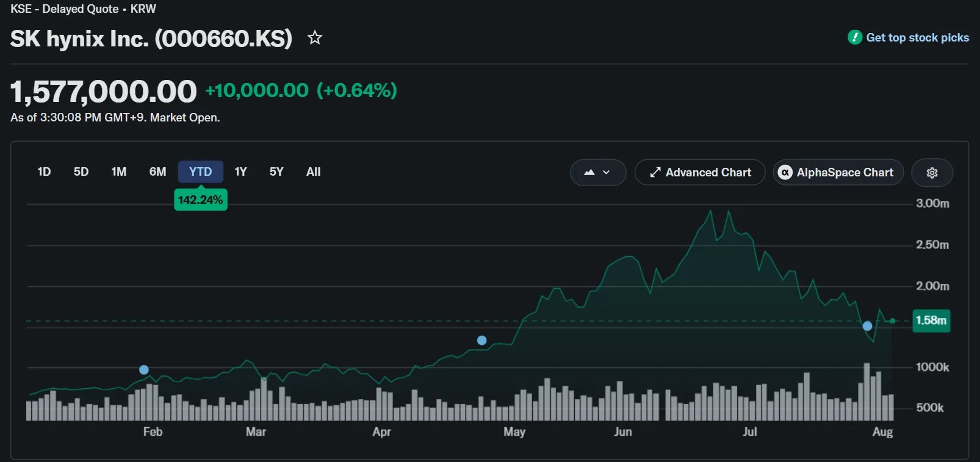The width and height of the screenshot is (980, 462).
Task: Click the Mar label on the axis
Action: 256,432
